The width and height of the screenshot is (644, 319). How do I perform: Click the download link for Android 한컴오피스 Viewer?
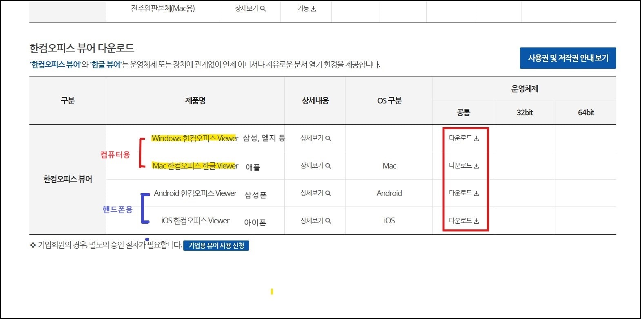(464, 193)
